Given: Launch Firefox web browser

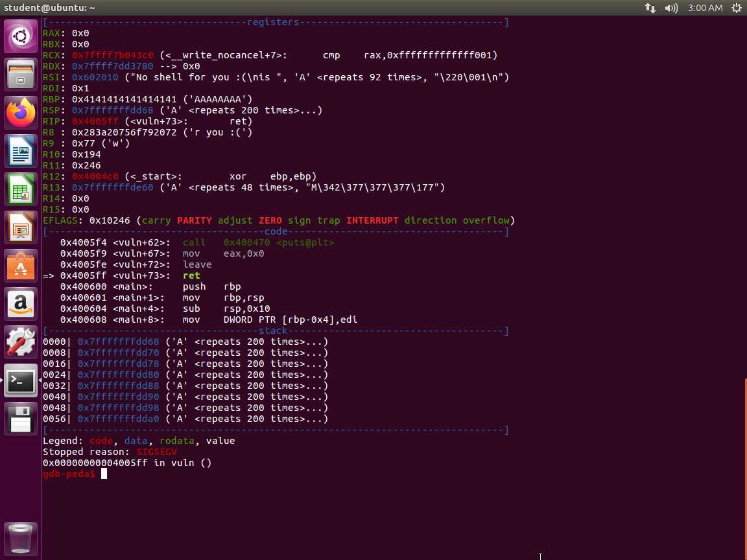Looking at the screenshot, I should (x=21, y=113).
